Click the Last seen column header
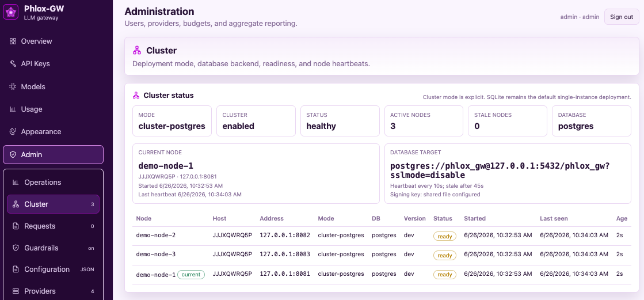The height and width of the screenshot is (300, 644). click(554, 219)
